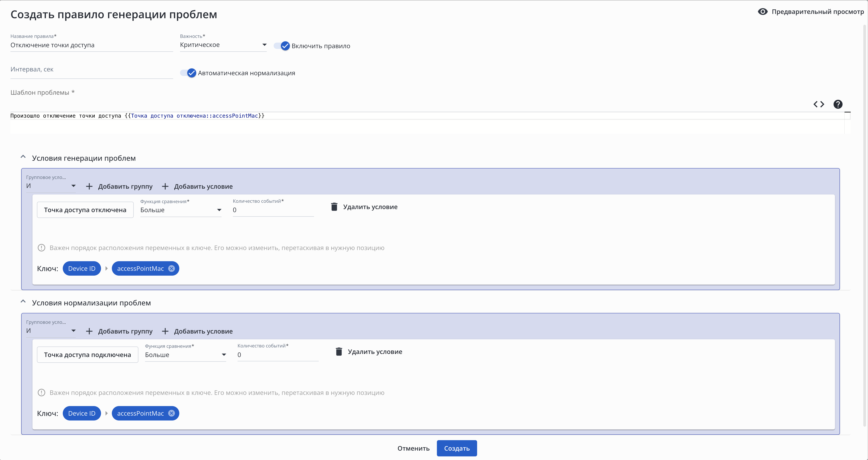Click trash icon in generation condition

pos(334,207)
